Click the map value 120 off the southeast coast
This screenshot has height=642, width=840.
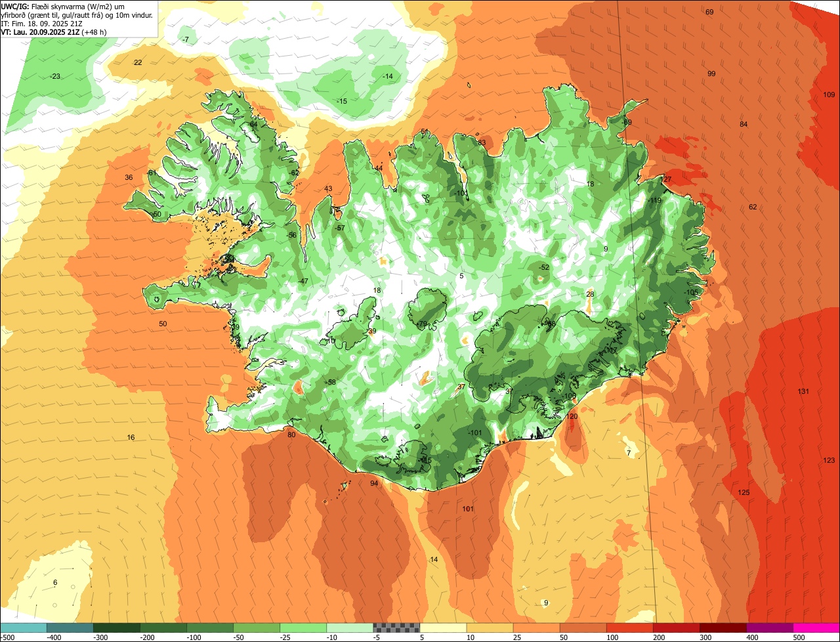point(572,416)
